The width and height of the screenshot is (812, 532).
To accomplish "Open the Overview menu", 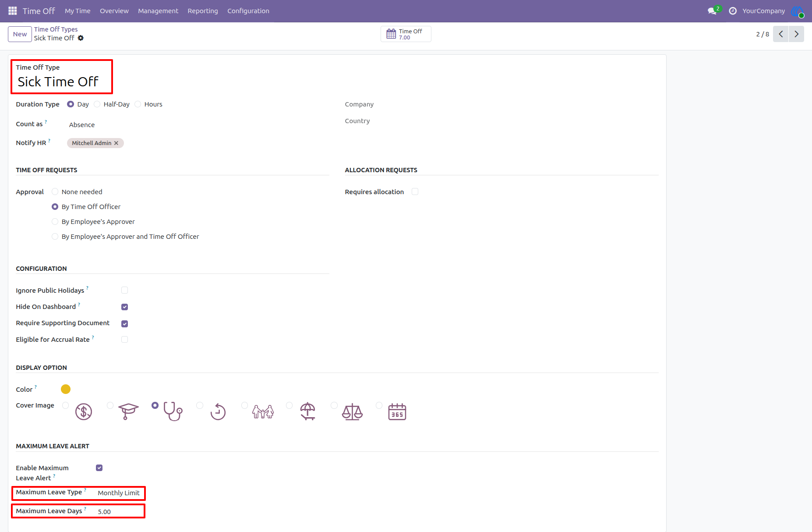I will coord(114,11).
